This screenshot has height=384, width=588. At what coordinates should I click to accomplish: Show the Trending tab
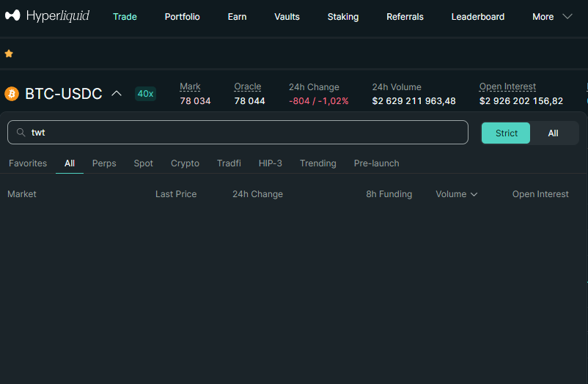point(318,163)
